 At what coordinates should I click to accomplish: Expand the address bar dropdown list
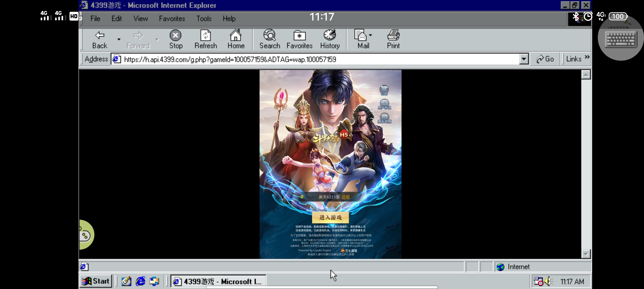(x=524, y=59)
